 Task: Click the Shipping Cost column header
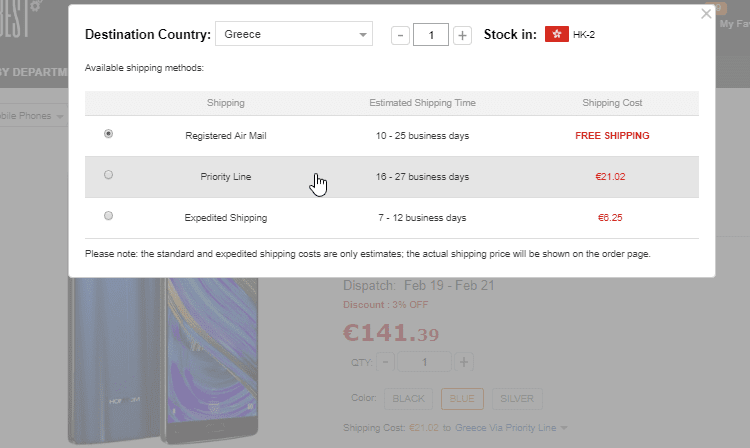click(x=612, y=103)
